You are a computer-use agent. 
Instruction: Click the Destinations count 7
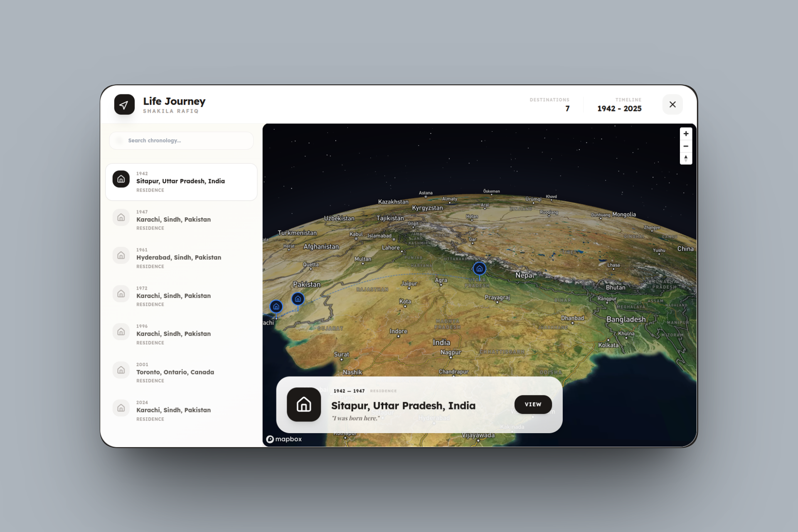(567, 108)
